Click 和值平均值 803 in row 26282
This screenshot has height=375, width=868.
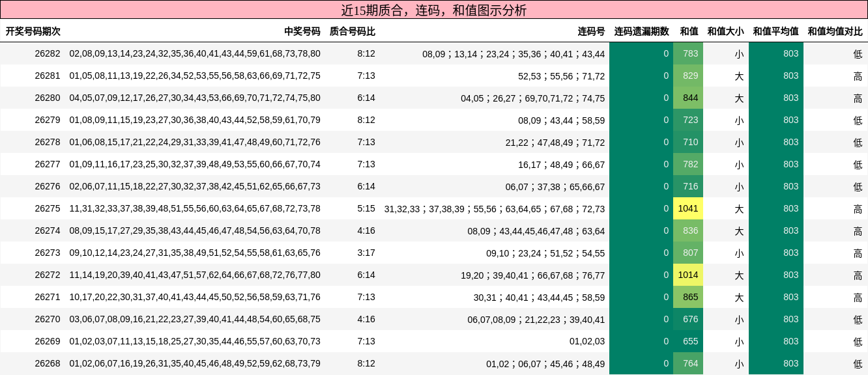coord(776,53)
